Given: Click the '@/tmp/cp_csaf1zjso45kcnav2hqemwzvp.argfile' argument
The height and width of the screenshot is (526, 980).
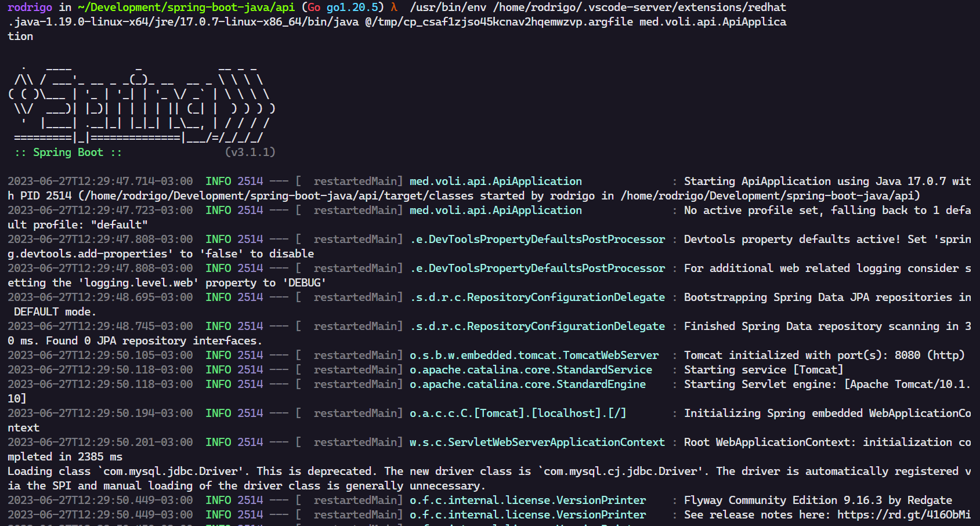Looking at the screenshot, I should click(x=499, y=21).
